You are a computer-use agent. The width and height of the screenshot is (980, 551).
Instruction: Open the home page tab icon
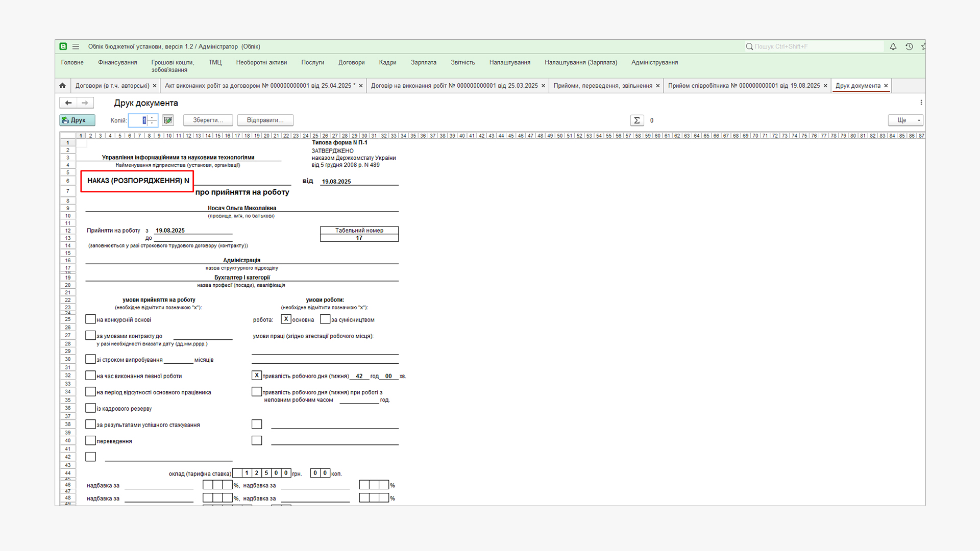tap(62, 86)
